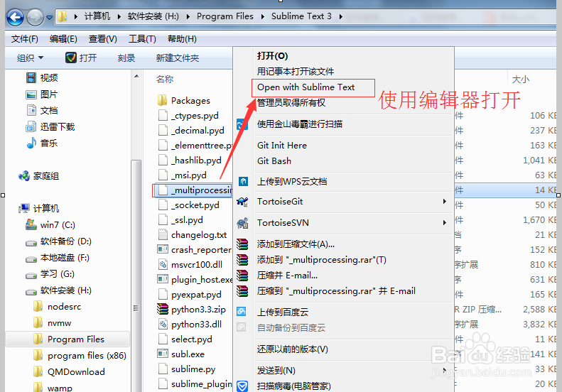Click msvcr100.dll file icon
Viewport: 562px width, 392px height.
point(163,264)
